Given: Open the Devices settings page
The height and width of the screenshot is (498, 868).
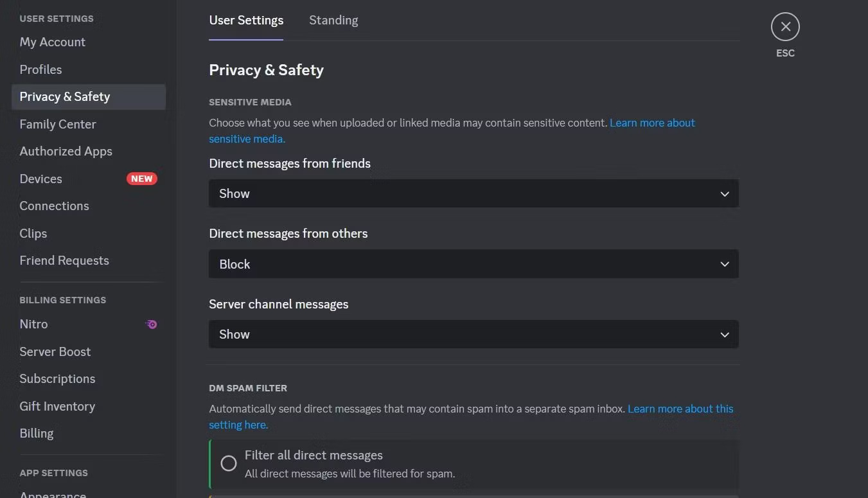Looking at the screenshot, I should pos(40,178).
